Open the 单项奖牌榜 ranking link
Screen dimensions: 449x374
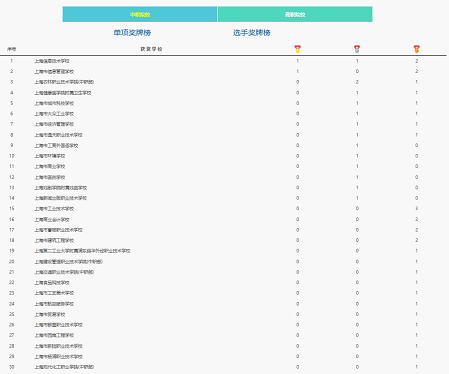[x=132, y=33]
